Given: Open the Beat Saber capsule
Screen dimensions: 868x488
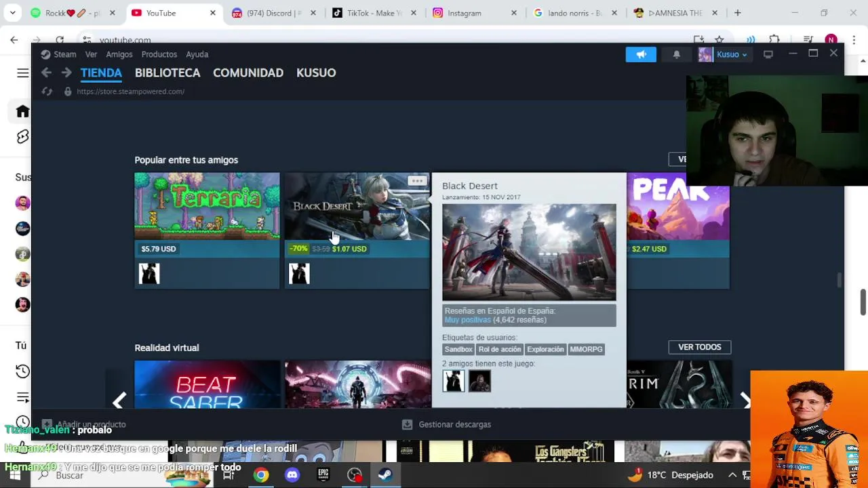Looking at the screenshot, I should 207,384.
